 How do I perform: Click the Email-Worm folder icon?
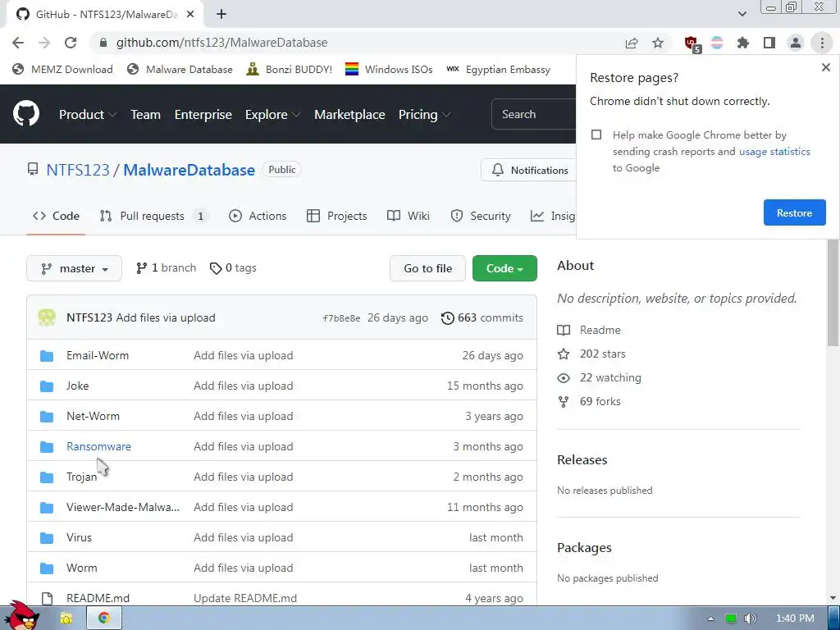point(47,356)
